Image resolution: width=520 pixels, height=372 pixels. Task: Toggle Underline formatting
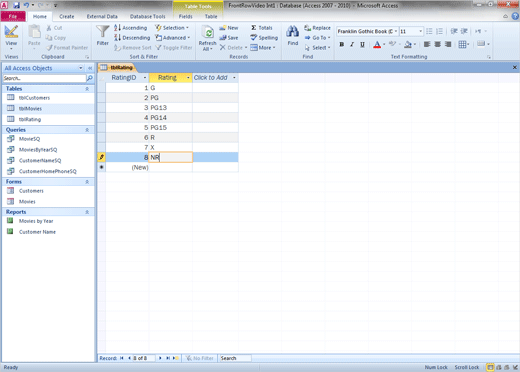click(362, 44)
